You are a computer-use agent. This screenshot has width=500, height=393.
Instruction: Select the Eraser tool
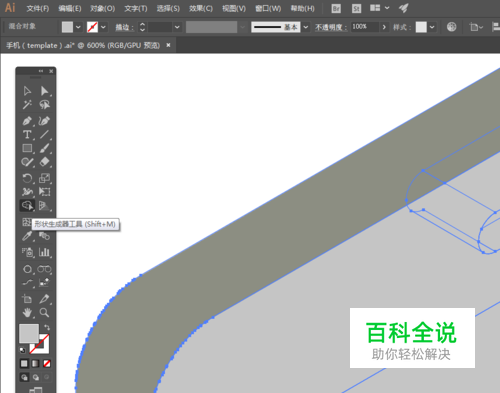tap(44, 162)
